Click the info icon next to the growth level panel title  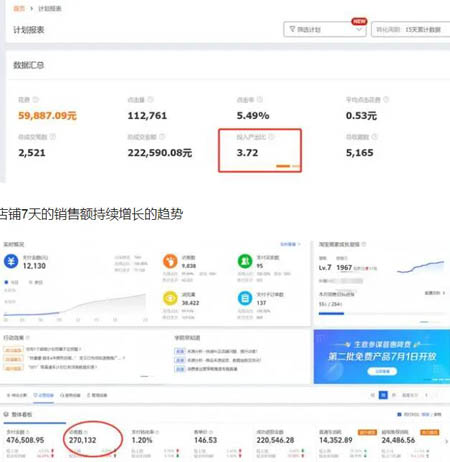pyautogui.click(x=364, y=244)
